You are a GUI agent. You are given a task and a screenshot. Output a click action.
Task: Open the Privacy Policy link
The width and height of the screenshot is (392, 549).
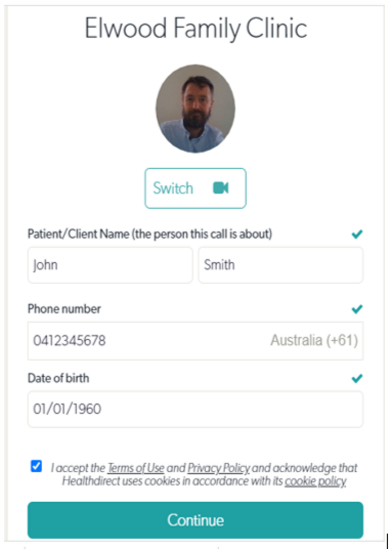pos(218,468)
